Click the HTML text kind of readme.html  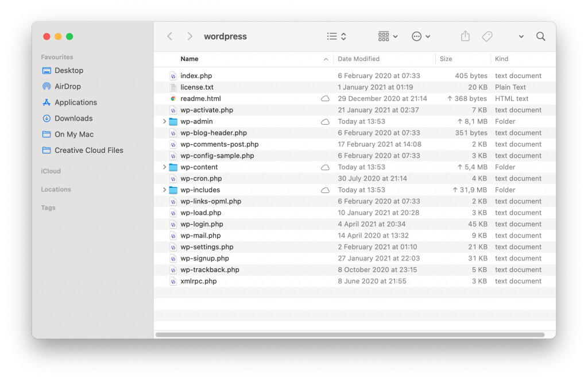(x=512, y=99)
